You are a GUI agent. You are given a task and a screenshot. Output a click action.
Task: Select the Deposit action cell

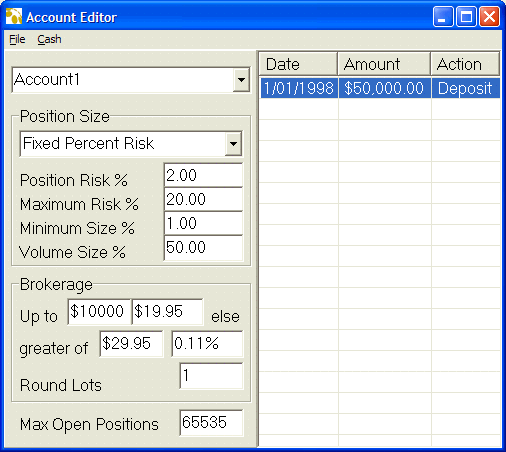click(466, 88)
